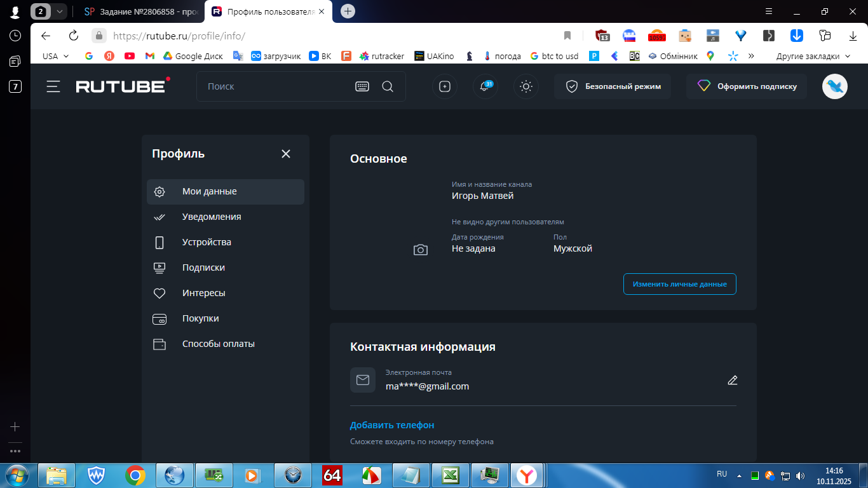
Task: Click the Windows Start button
Action: [x=16, y=475]
